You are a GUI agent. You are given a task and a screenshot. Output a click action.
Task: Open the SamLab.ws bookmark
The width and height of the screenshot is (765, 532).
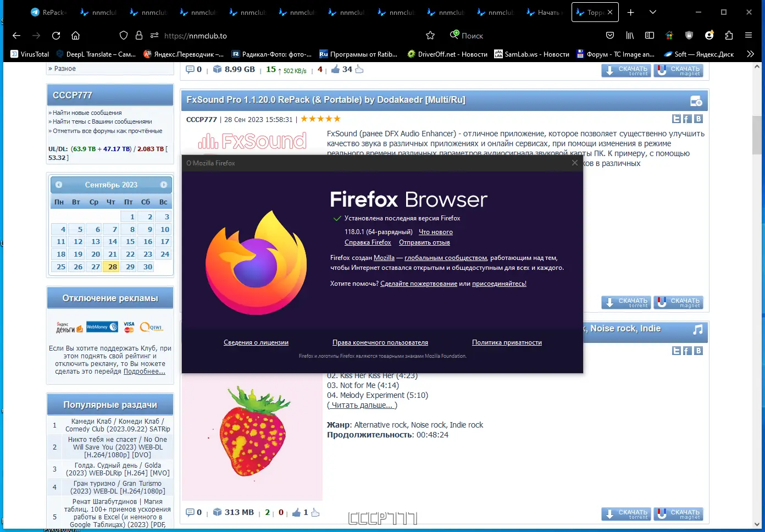coord(532,54)
